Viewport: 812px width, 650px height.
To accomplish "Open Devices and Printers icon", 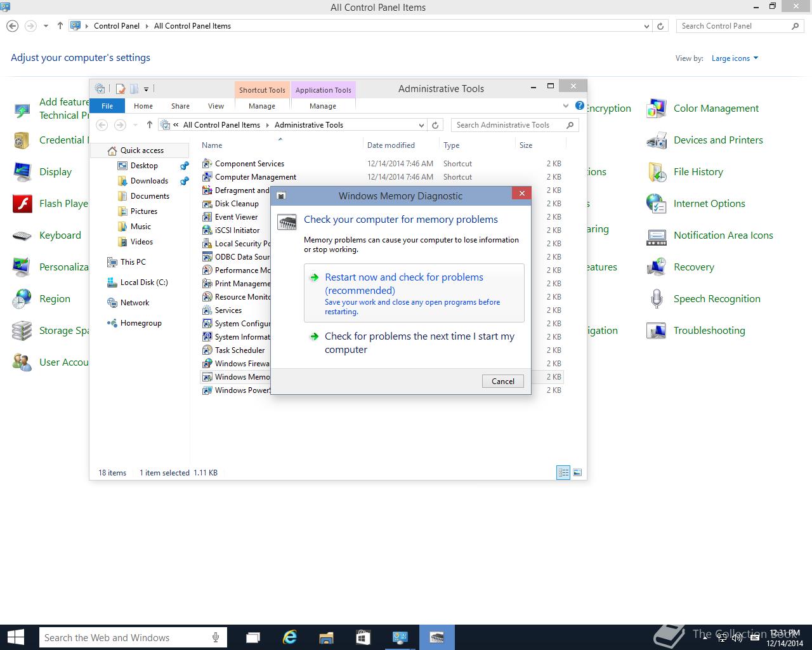I will [x=656, y=140].
